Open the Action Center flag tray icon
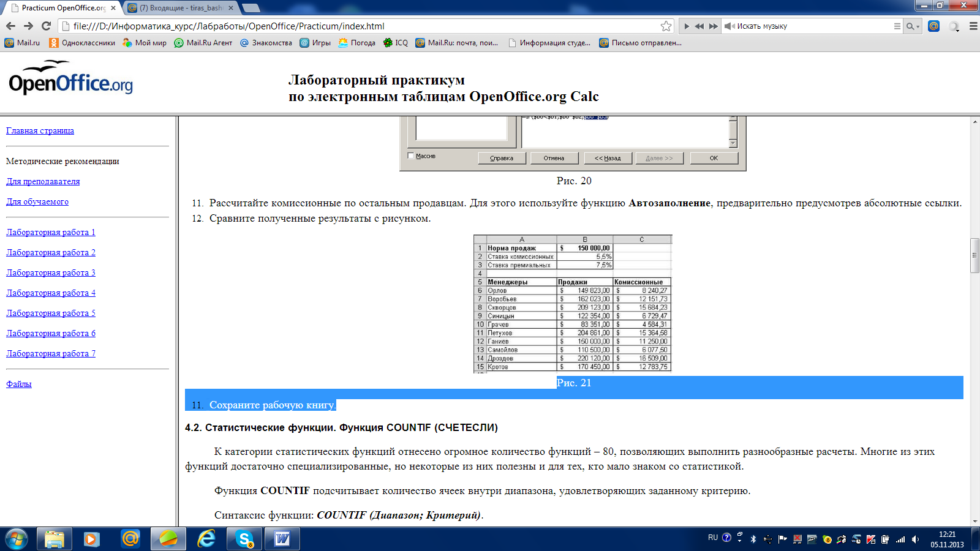This screenshot has height=551, width=980. 783,539
